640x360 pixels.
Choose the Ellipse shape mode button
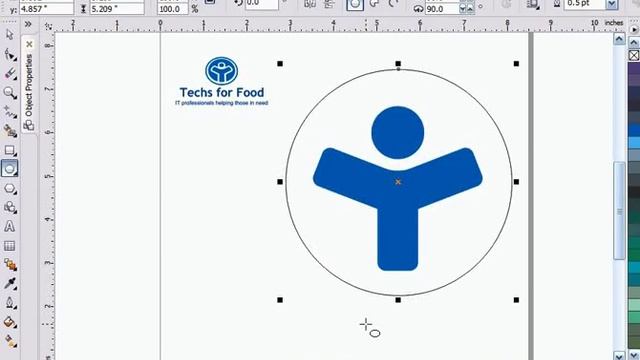click(355, 4)
